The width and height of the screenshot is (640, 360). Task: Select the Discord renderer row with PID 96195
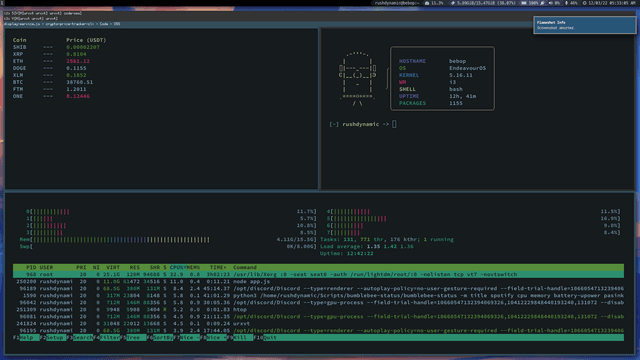318,331
